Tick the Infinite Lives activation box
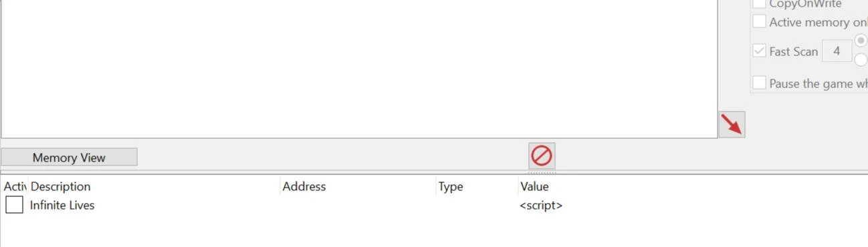The width and height of the screenshot is (868, 247). tap(14, 205)
